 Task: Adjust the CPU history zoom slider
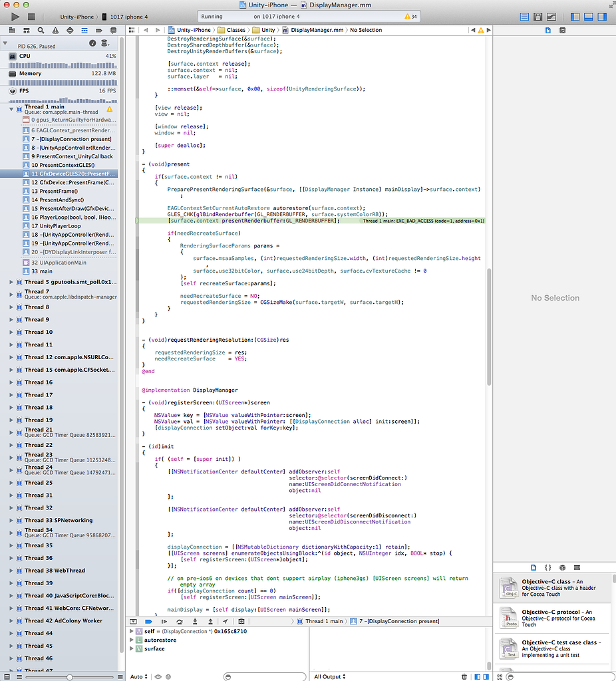(70, 676)
